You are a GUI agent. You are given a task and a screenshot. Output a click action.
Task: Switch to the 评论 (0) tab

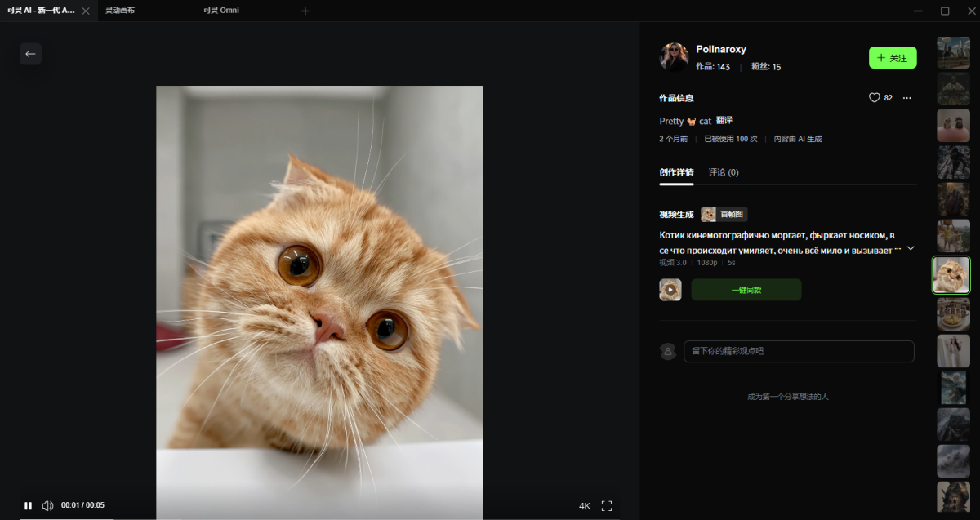tap(724, 172)
